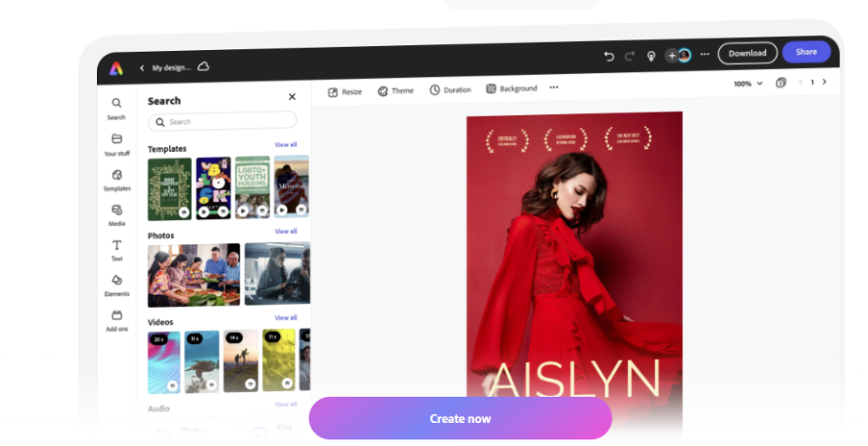View all Photos
868x446 pixels.
click(x=285, y=231)
